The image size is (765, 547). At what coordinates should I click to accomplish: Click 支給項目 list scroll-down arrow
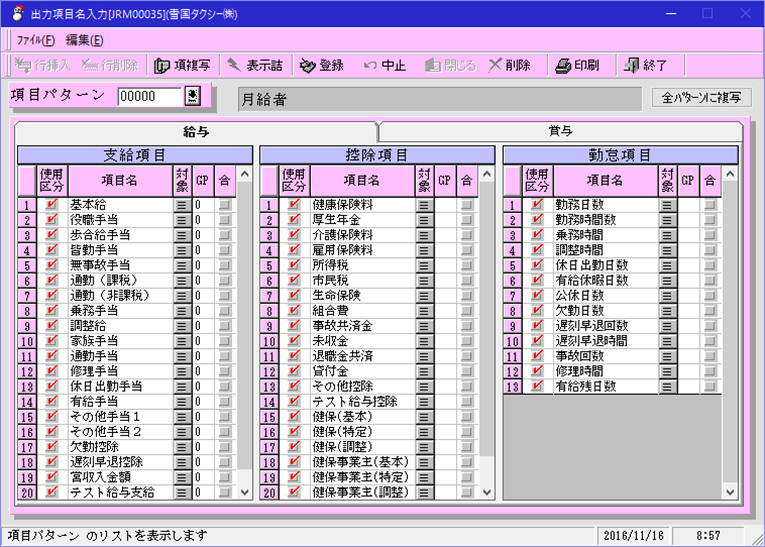click(x=245, y=492)
